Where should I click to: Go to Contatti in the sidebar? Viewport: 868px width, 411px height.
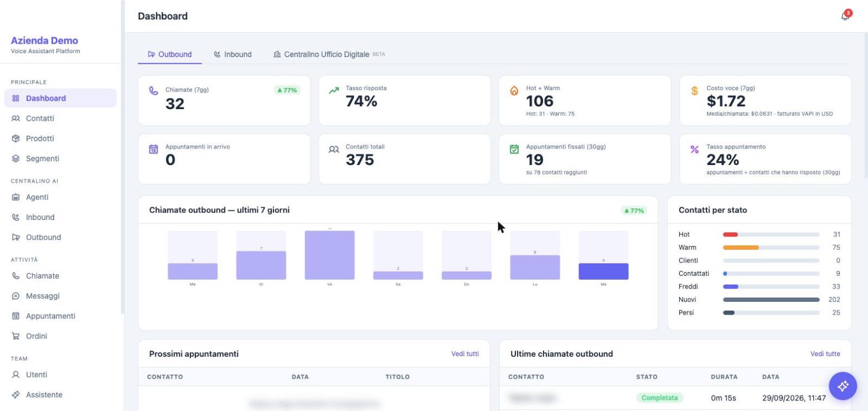coord(60,118)
